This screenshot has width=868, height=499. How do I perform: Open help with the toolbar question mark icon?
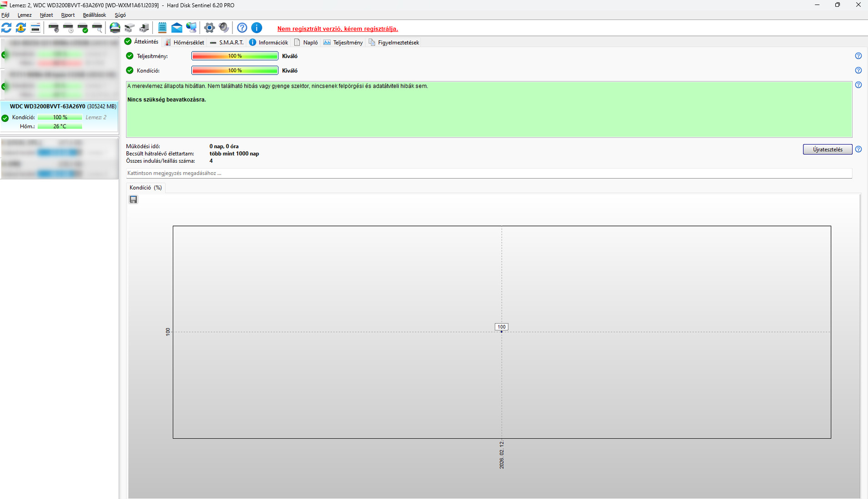click(242, 28)
